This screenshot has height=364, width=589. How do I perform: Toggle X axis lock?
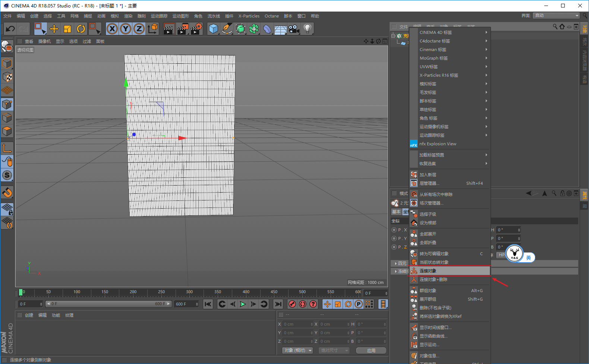point(112,29)
